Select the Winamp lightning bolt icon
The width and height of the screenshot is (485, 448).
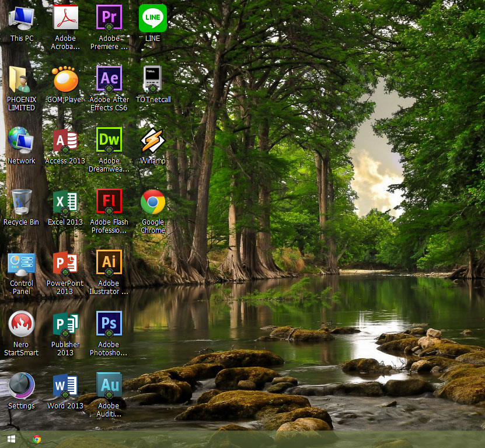click(x=153, y=141)
